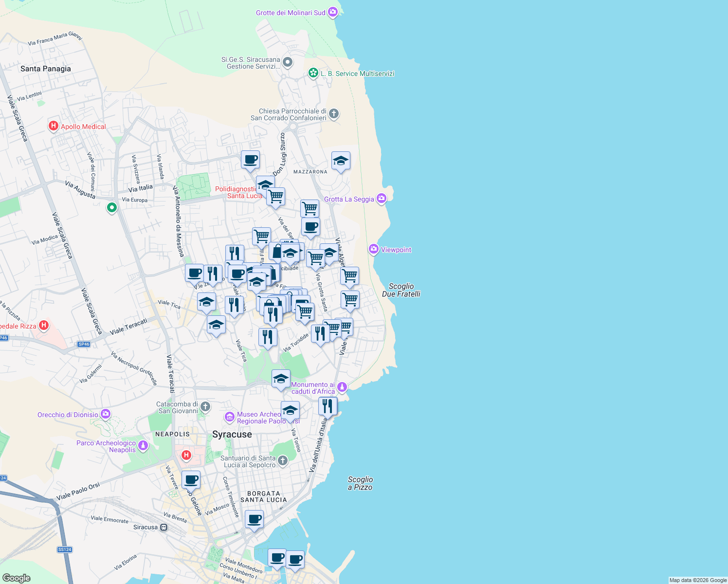Click the Grotta La Seggia marker

tap(381, 199)
